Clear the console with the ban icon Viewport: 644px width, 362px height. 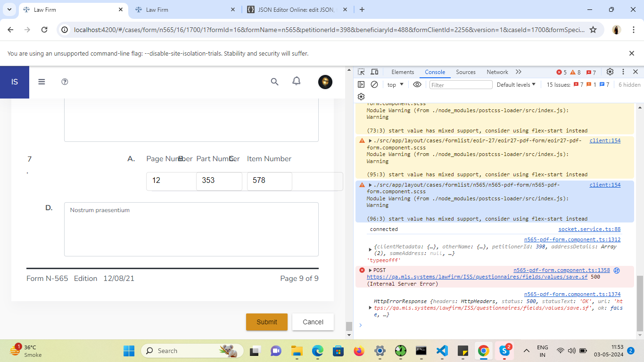374,84
